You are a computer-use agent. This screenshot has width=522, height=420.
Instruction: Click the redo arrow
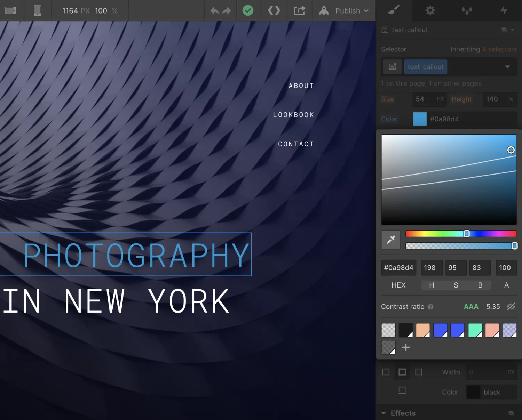tap(227, 11)
